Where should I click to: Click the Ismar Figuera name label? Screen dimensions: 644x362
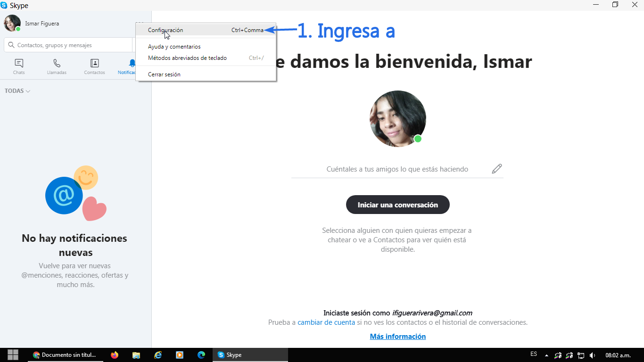(42, 24)
